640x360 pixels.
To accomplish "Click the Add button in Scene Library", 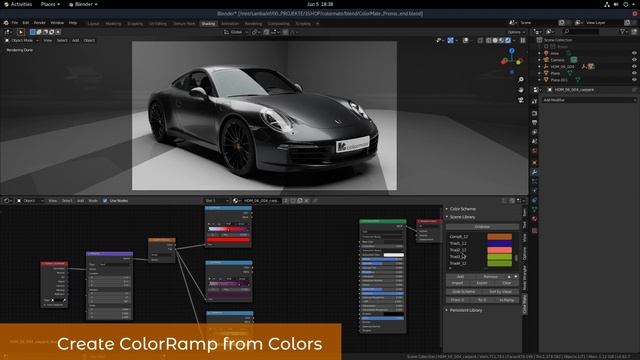I will pos(461,277).
